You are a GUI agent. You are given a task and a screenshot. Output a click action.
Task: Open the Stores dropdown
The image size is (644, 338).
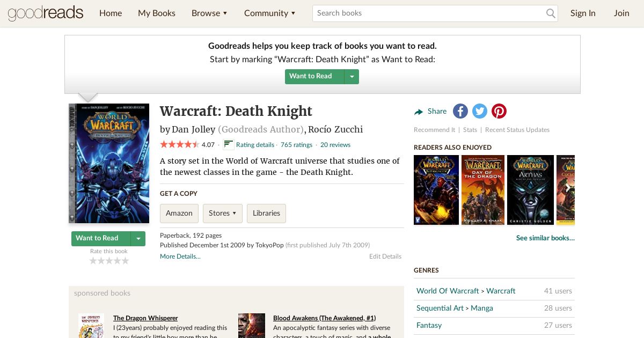pos(223,213)
